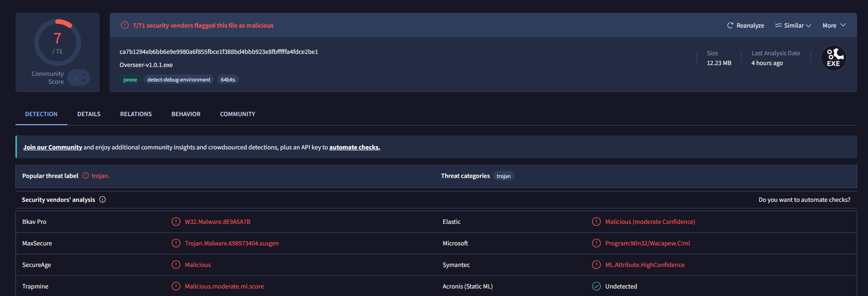The width and height of the screenshot is (868, 296).
Task: Click the Similar menu label
Action: tap(794, 25)
